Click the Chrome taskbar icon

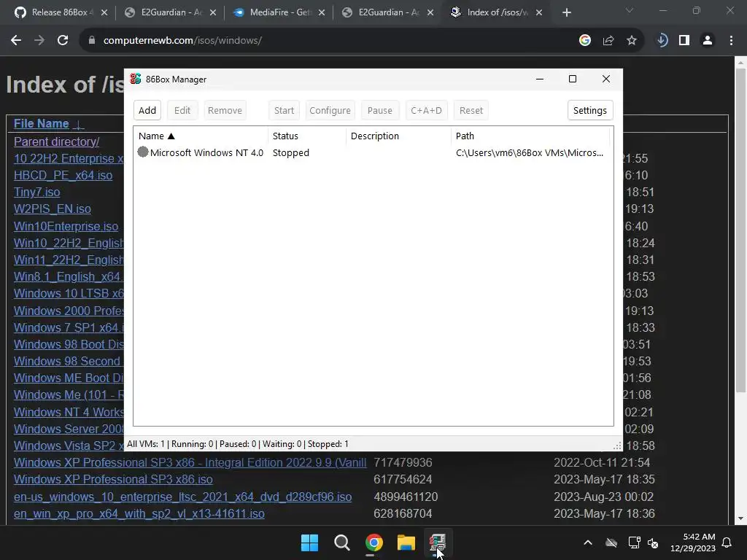pos(374,542)
